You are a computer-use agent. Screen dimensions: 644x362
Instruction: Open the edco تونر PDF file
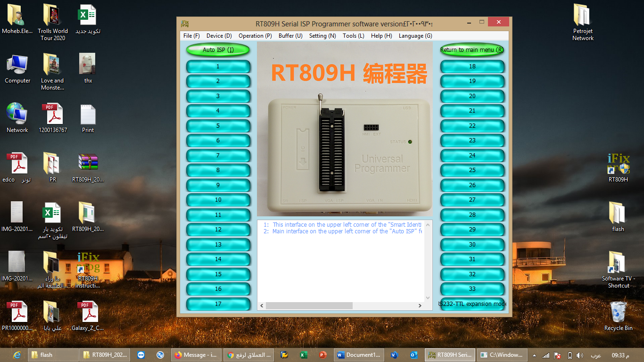17,168
